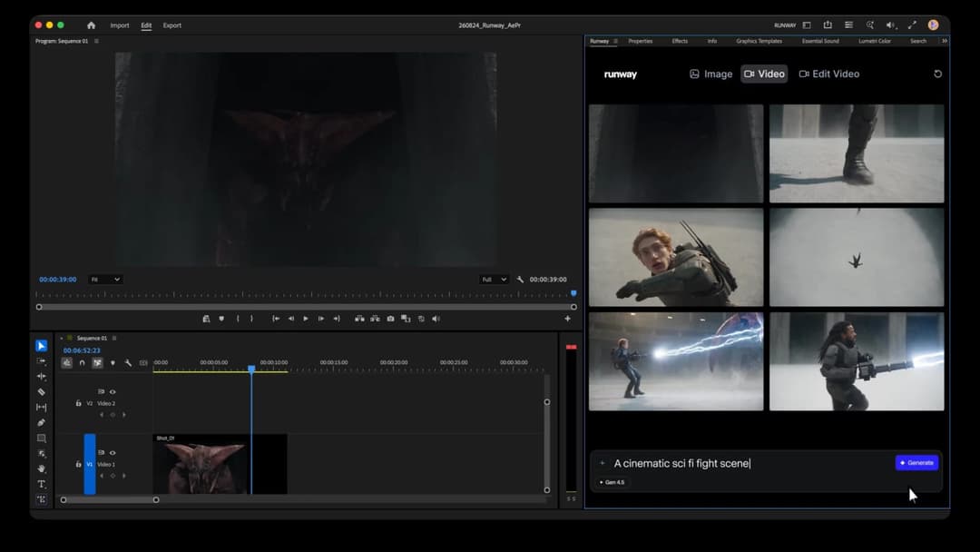Toggle linked selection in timeline
980x552 pixels.
pyautogui.click(x=97, y=362)
